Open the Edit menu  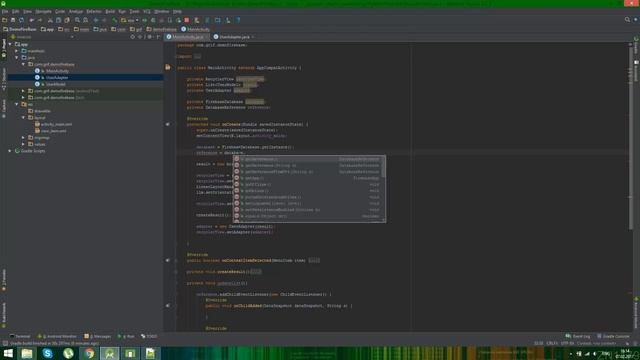point(16,11)
